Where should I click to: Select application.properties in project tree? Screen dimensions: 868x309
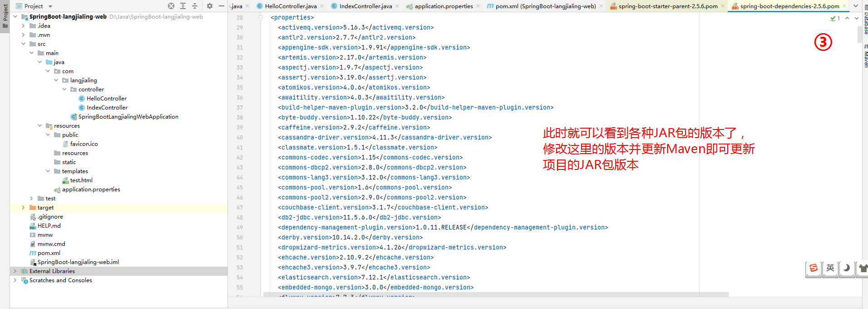point(91,189)
